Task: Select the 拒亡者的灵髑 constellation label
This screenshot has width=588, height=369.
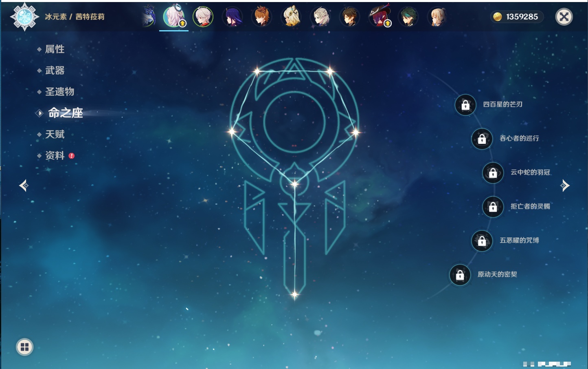Action: tap(530, 206)
